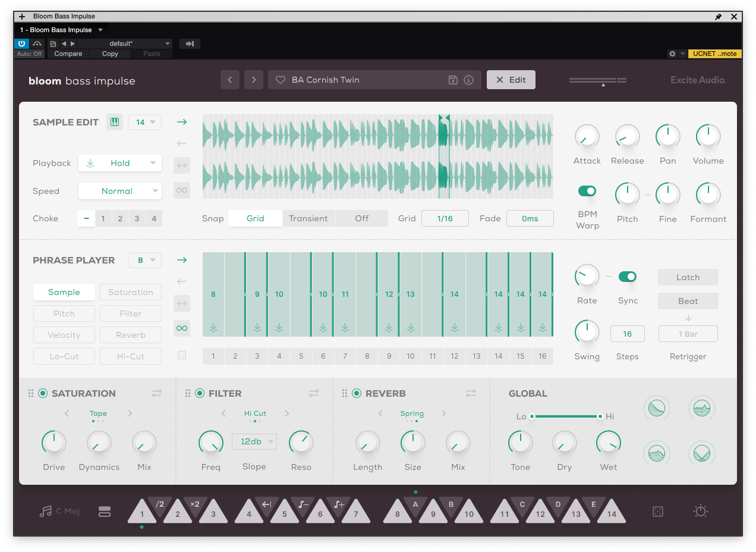Select Choke group 1
The image size is (756, 552).
[x=103, y=218]
